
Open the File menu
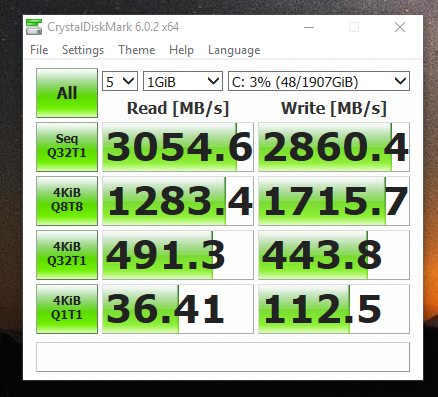(39, 50)
